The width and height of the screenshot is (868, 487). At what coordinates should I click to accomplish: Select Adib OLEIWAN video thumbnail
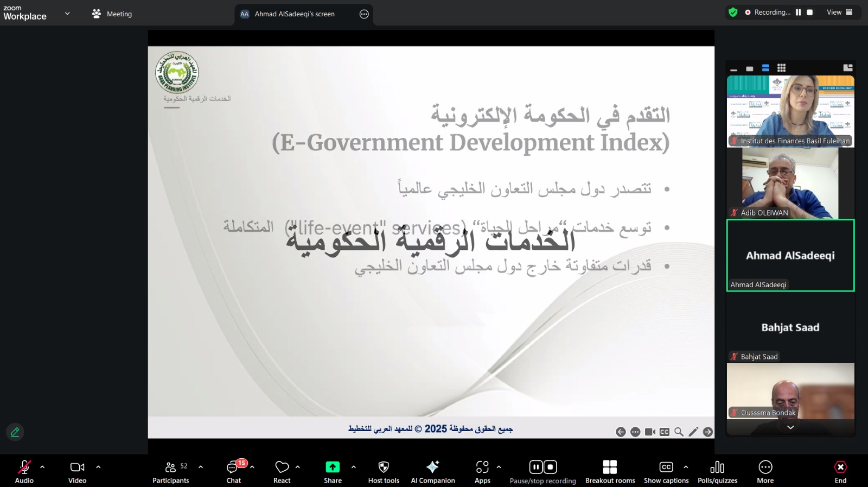click(790, 184)
